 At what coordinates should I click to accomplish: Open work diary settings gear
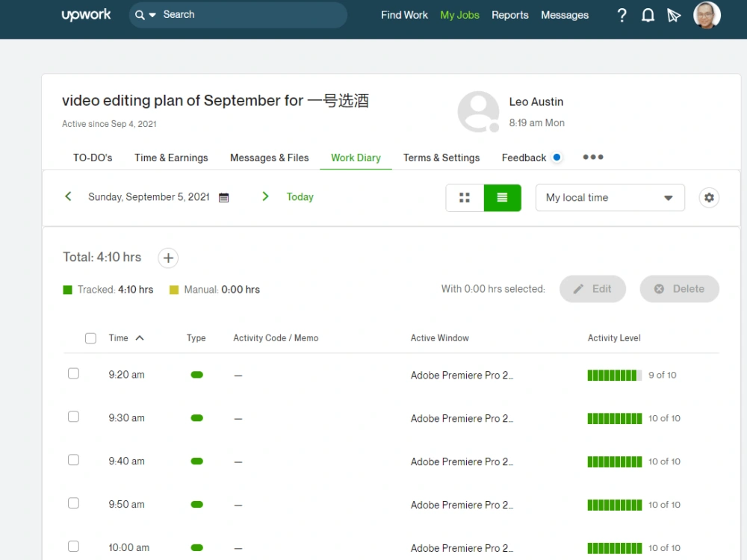[x=709, y=198]
